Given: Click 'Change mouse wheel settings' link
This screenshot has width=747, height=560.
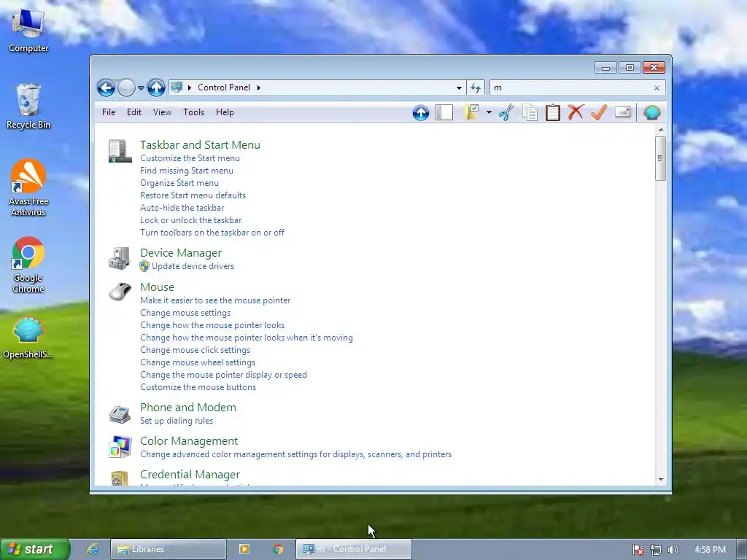Looking at the screenshot, I should pyautogui.click(x=198, y=362).
